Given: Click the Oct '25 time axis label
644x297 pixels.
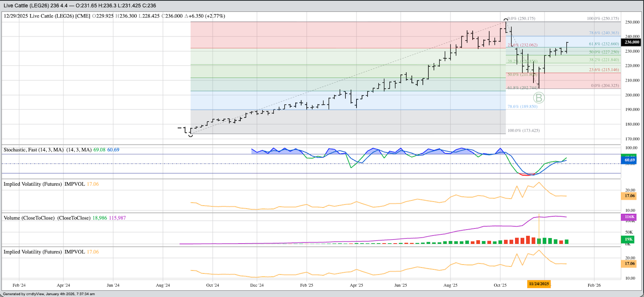Looking at the screenshot, I should coord(500,285).
